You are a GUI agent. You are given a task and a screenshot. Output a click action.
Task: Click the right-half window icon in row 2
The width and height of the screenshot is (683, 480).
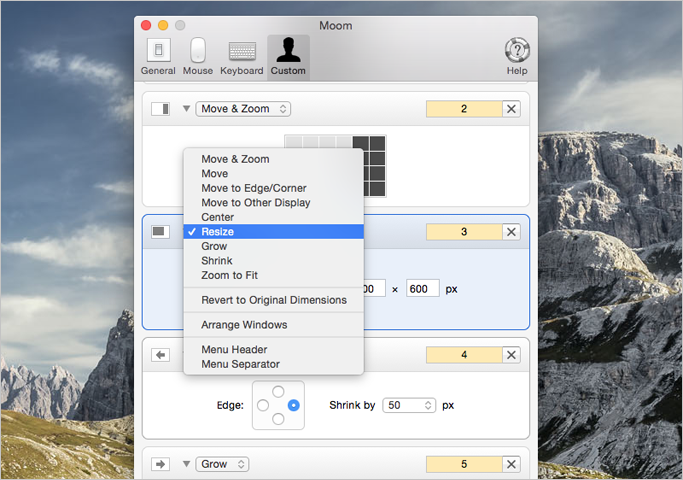tap(160, 109)
